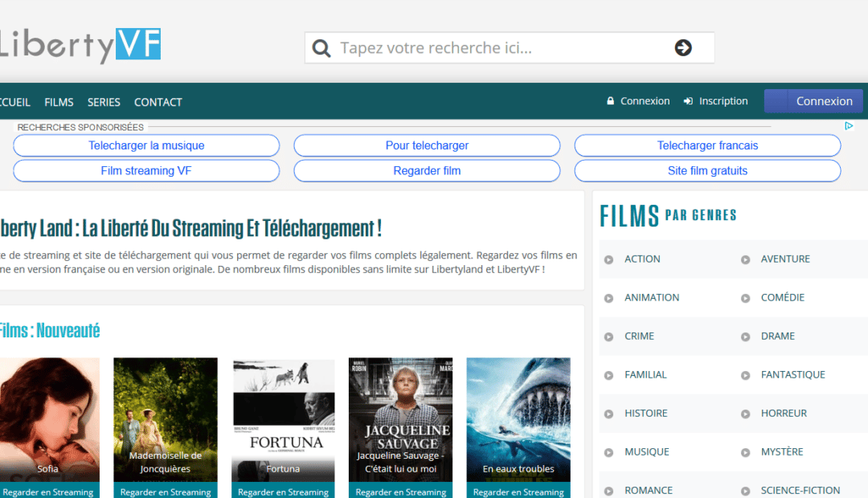Click the bullet icon next to ANIMATION
The image size is (868, 498).
609,298
